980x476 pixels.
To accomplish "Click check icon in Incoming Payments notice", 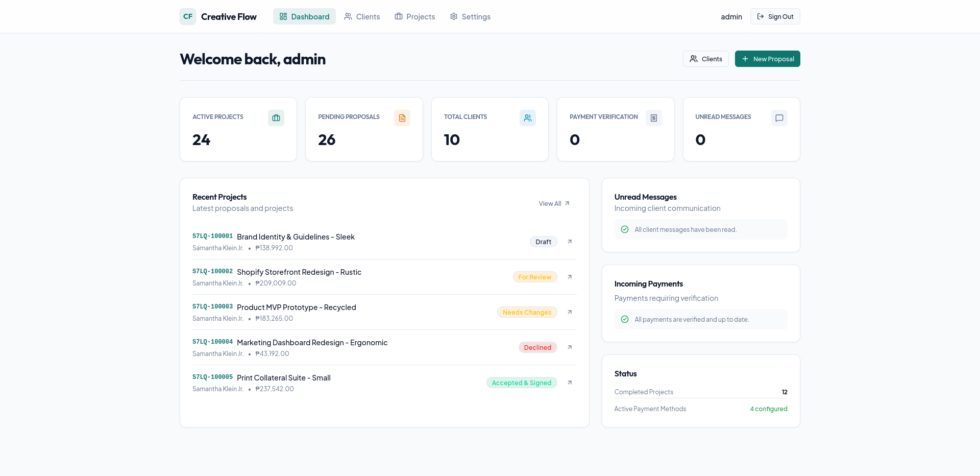I will pyautogui.click(x=625, y=319).
